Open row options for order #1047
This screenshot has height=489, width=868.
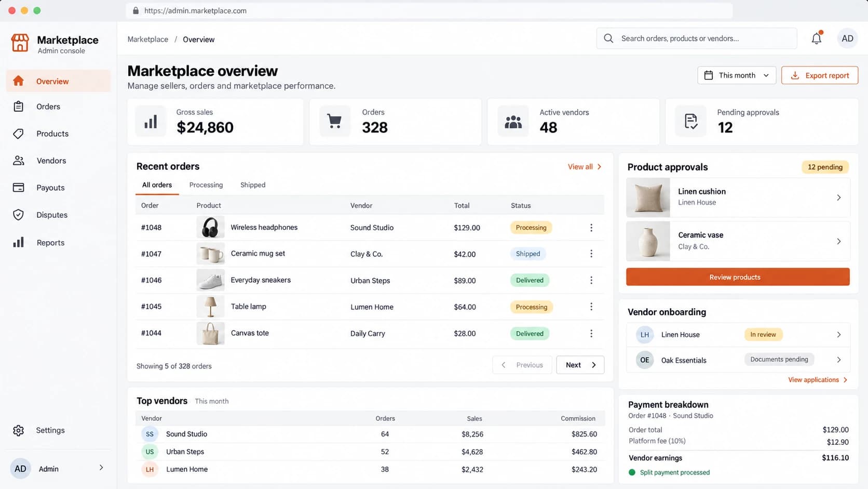(591, 254)
